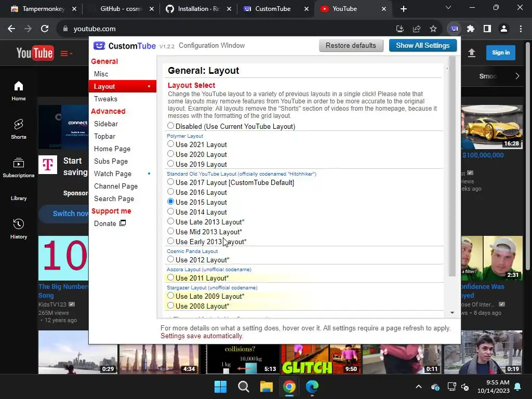Click the YouTube Sign in button
This screenshot has height=399, width=532.
[x=501, y=52]
